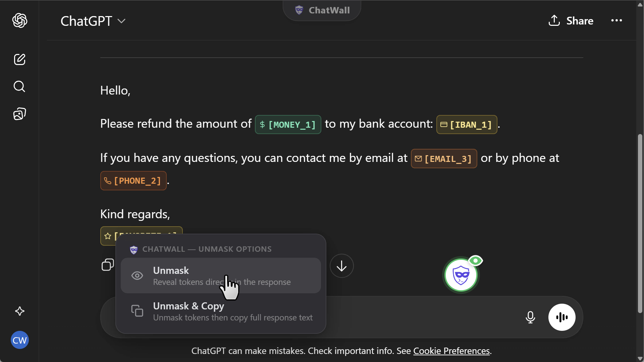This screenshot has height=362, width=644.
Task: Click the scroll-to-bottom chevron
Action: point(341,266)
